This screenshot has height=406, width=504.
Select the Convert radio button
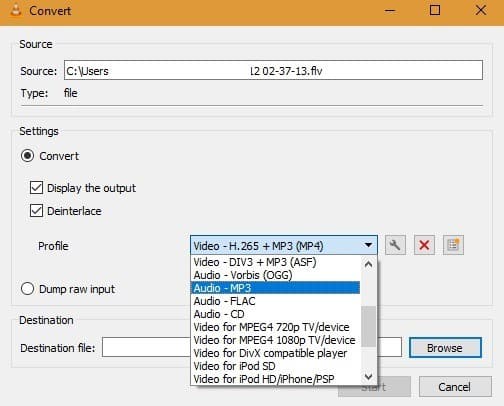tap(27, 156)
